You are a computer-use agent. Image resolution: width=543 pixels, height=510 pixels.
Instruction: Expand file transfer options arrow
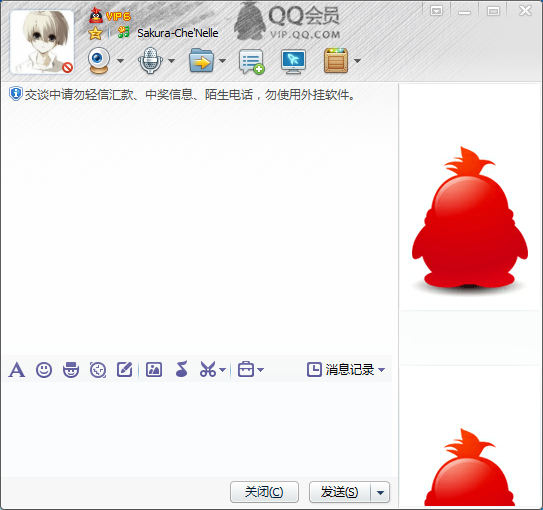[x=223, y=61]
